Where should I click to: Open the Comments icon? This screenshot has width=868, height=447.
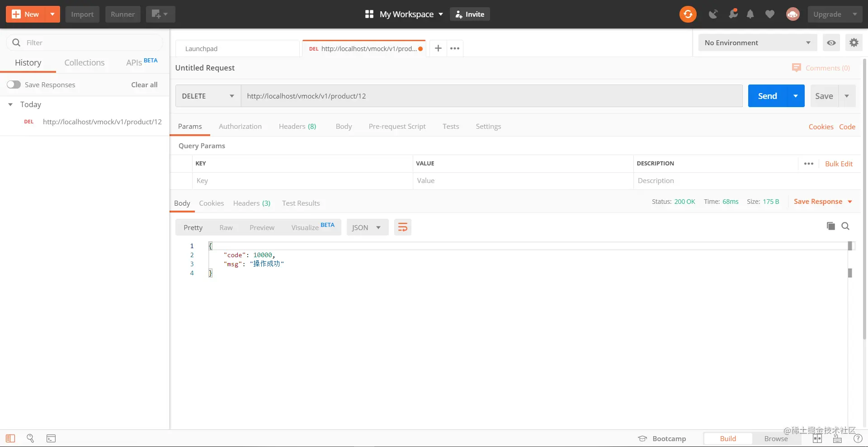pos(796,68)
